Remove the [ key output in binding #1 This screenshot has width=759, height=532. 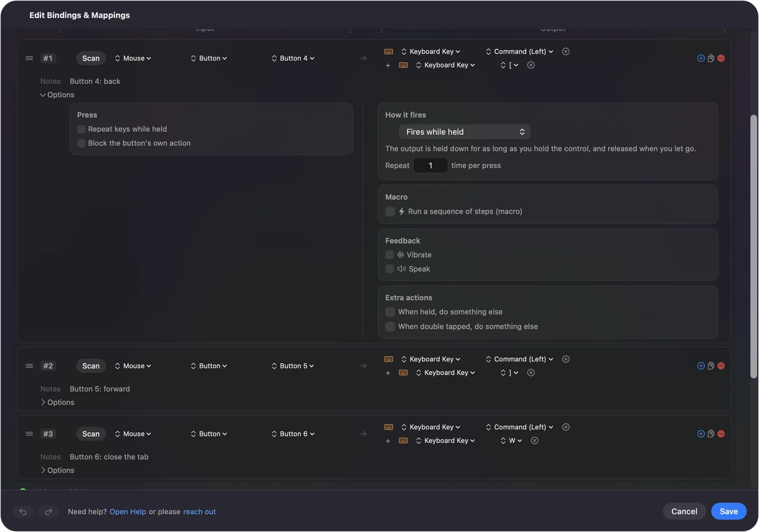pos(531,65)
